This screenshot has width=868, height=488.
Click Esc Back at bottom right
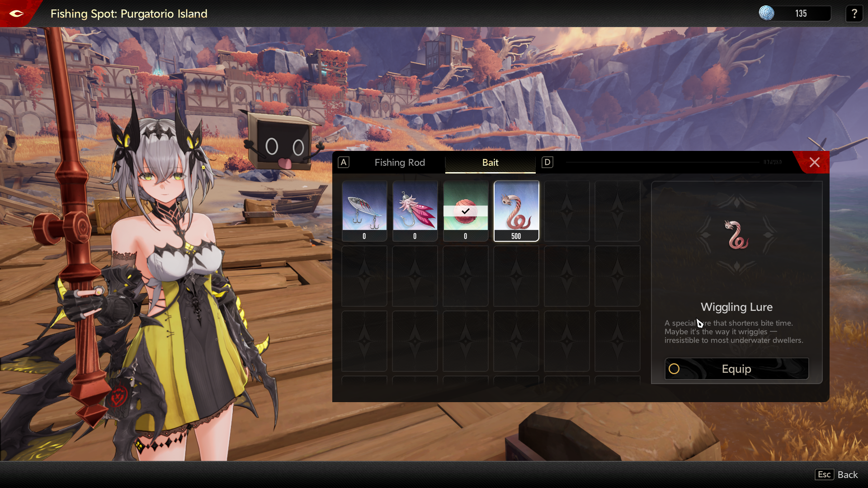[836, 474]
